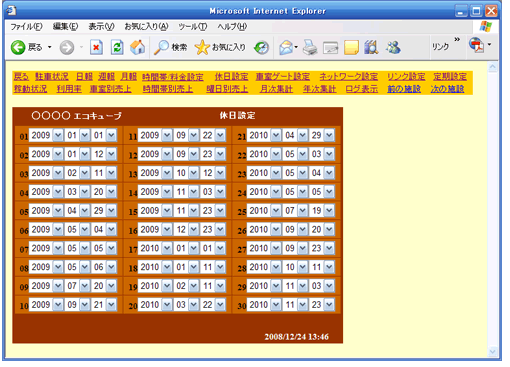Open the ツール(T) menu
Viewport: 510px width, 367px height.
tap(193, 27)
